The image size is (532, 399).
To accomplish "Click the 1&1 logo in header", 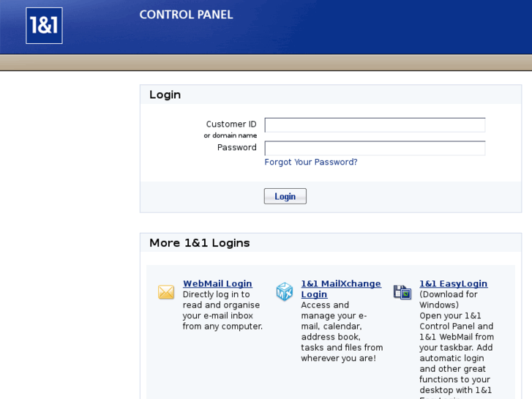I will click(44, 26).
